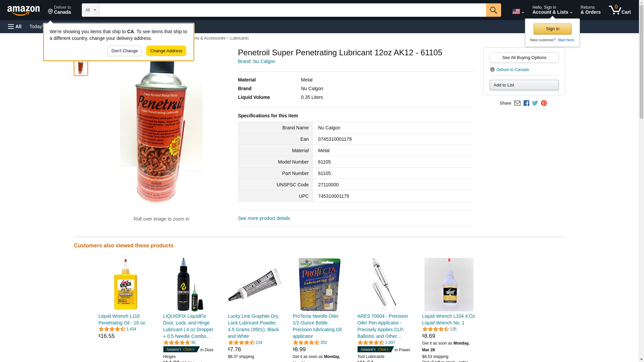Open the Add to List button
The image size is (644, 362).
pos(524,85)
